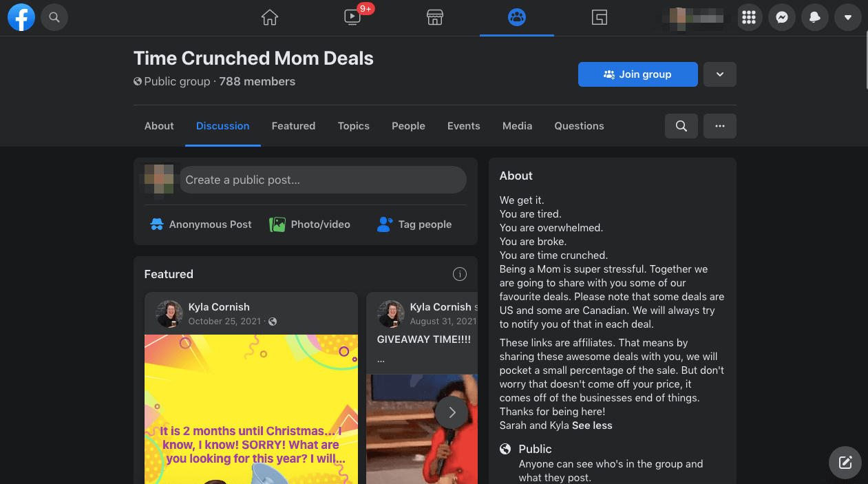
Task: Search within this group using magnifier button
Action: click(681, 126)
